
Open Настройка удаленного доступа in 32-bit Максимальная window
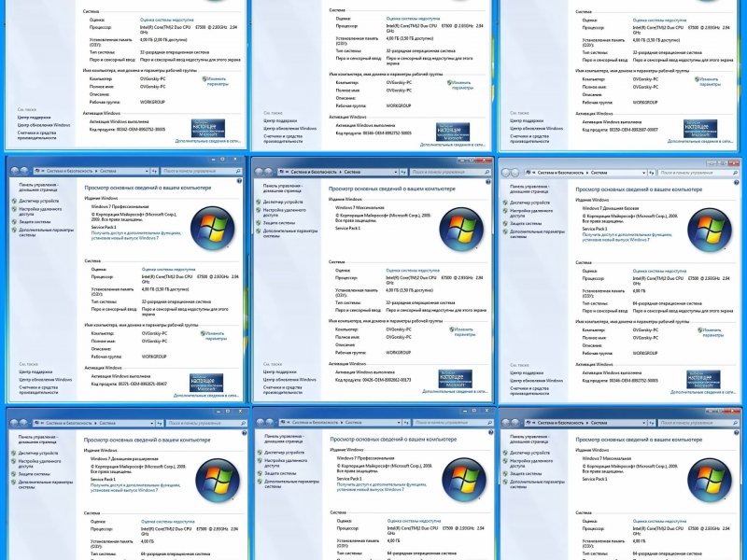pyautogui.click(x=285, y=213)
